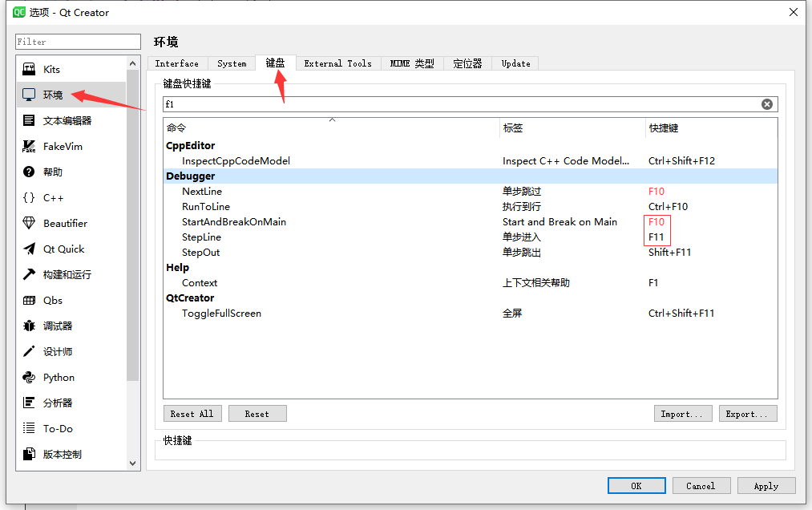
Task: Click the Import... button
Action: point(682,414)
